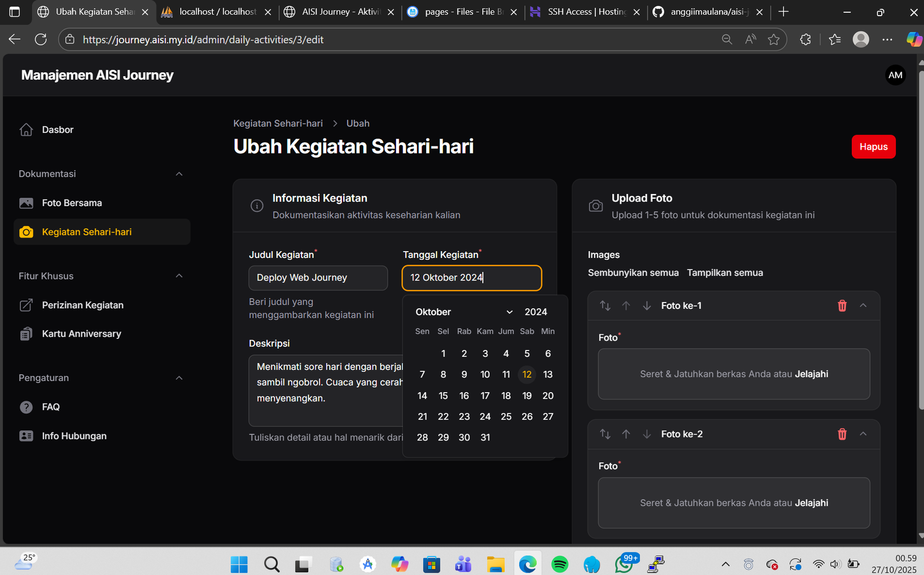Open the Oktober month dropdown
924x575 pixels.
[x=464, y=312]
